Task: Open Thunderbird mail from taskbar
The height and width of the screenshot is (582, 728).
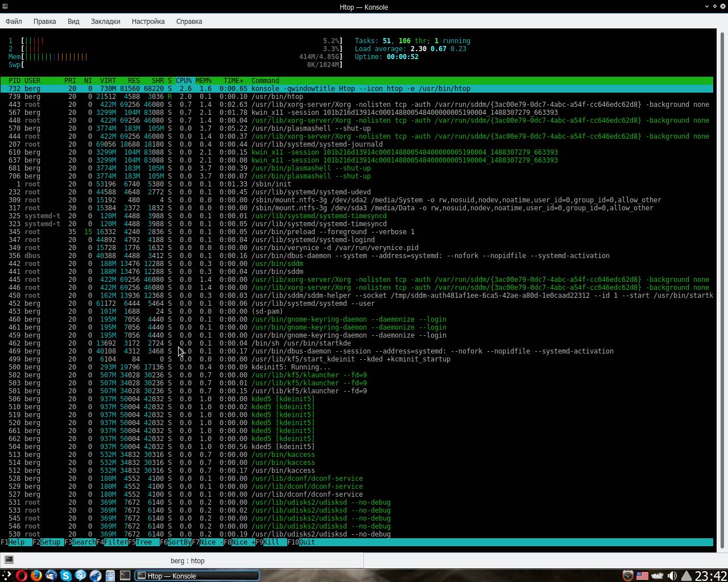Action: [x=51, y=576]
